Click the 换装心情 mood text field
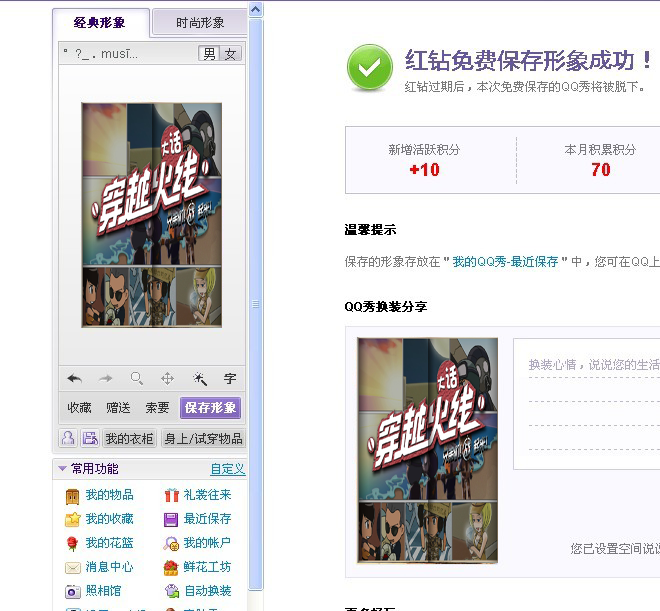This screenshot has width=660, height=611. click(586, 404)
